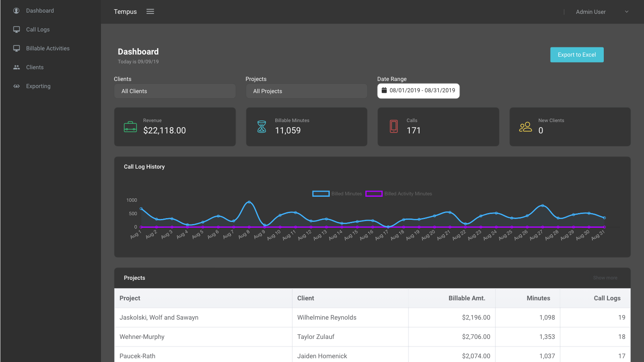Click the Billable Minutes hourglass icon
Screen dimensions: 644x362
[261, 127]
